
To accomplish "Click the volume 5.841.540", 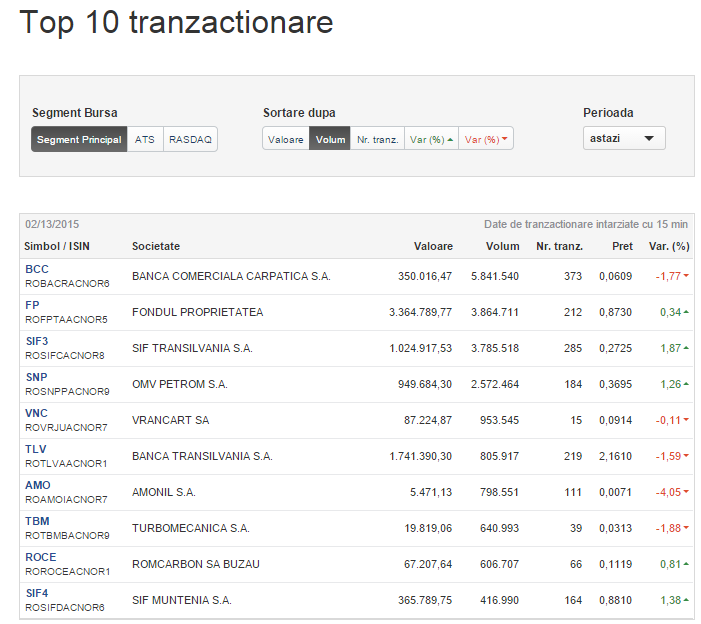I will [494, 276].
